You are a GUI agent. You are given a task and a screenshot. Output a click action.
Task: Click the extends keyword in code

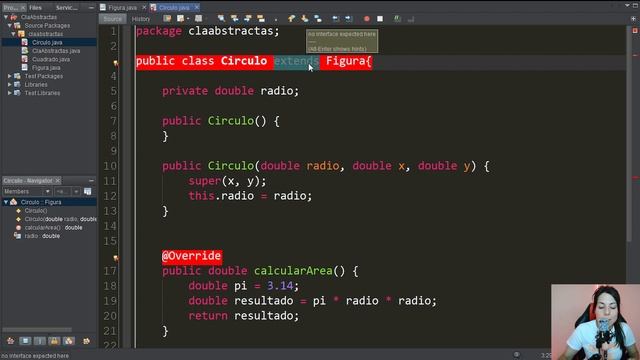[x=296, y=61]
